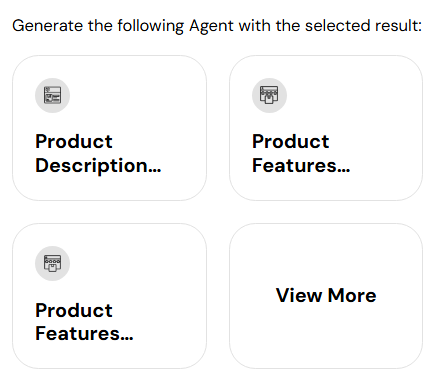The image size is (434, 386).
Task: Click the 'View More' label text
Action: click(x=326, y=295)
